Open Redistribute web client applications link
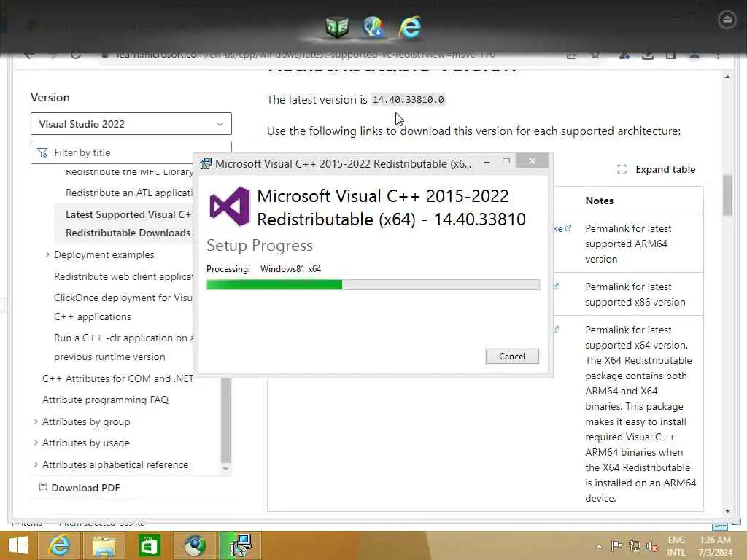The height and width of the screenshot is (560, 747). tap(123, 276)
